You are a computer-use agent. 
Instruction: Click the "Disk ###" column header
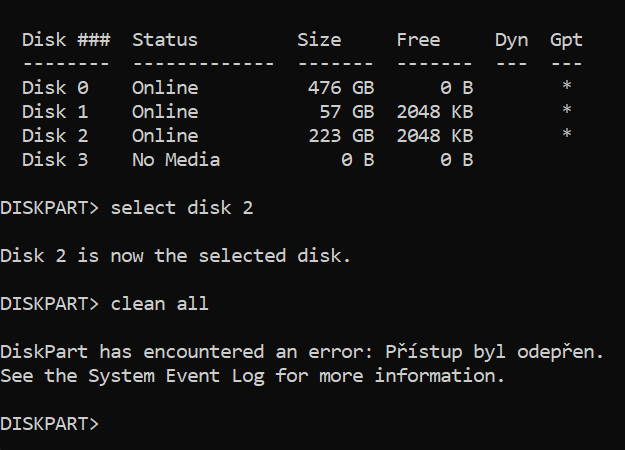pyautogui.click(x=58, y=40)
